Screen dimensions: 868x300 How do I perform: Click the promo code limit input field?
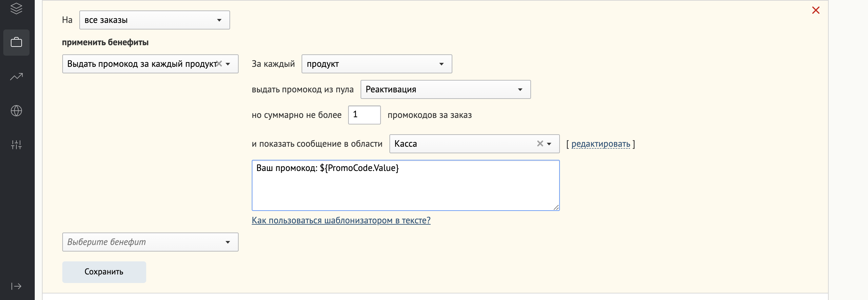tap(364, 115)
